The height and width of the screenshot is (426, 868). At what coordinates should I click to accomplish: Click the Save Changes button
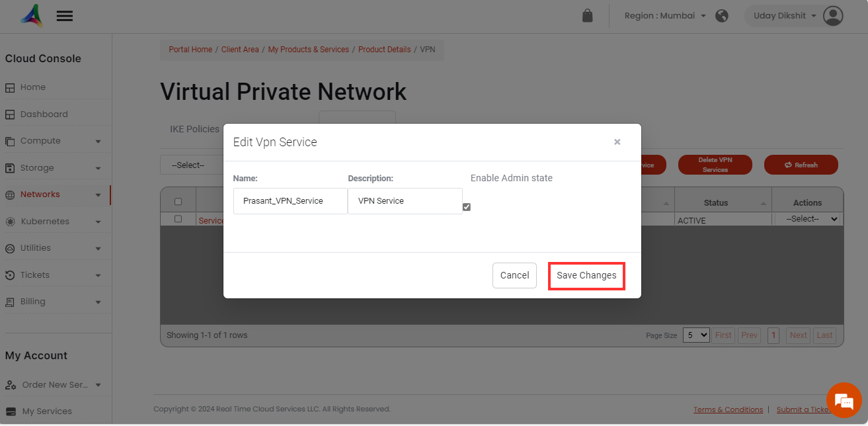pyautogui.click(x=586, y=276)
